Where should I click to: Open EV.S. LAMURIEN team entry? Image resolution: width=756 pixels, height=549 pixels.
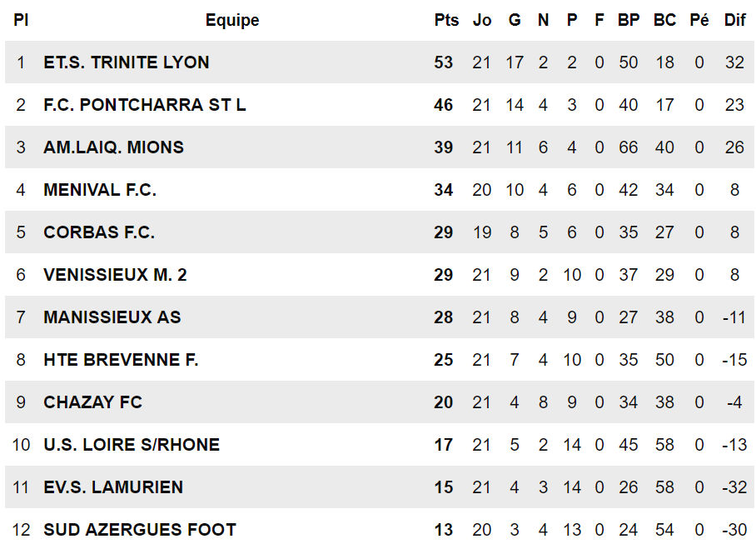coord(113,487)
